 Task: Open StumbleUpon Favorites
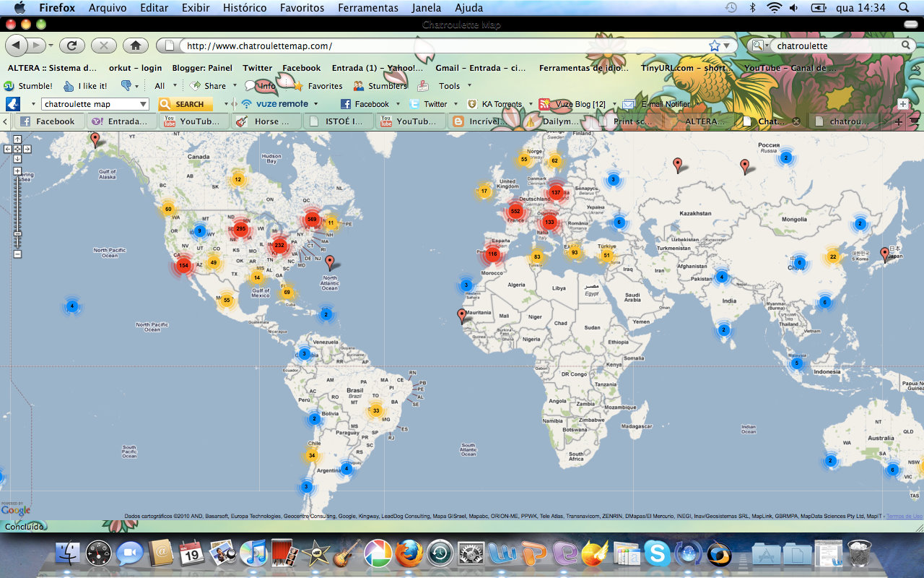coord(317,85)
